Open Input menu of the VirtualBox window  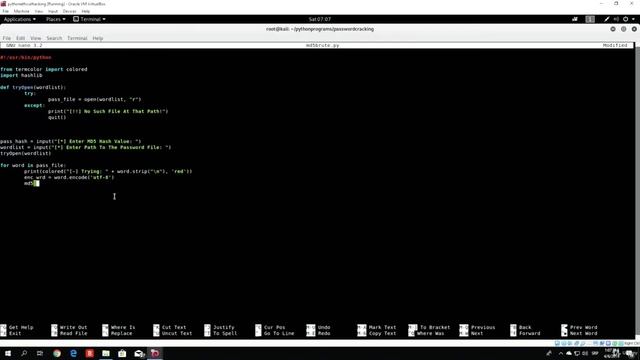53,11
